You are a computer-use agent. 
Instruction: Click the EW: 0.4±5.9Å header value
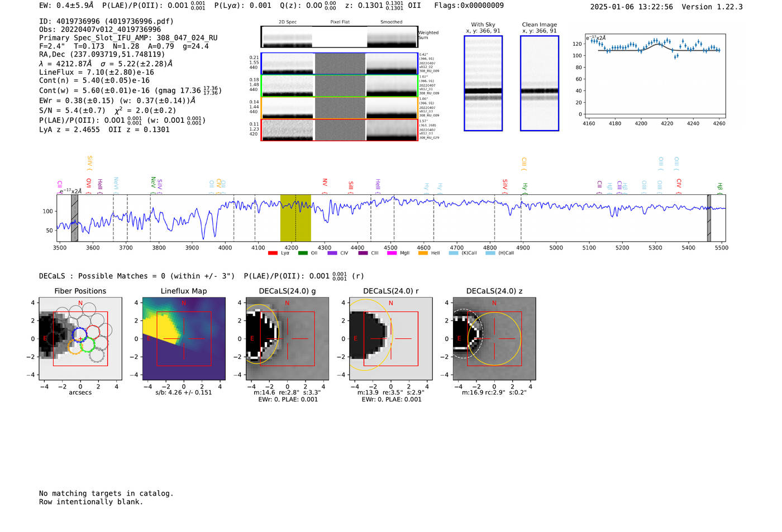click(66, 6)
